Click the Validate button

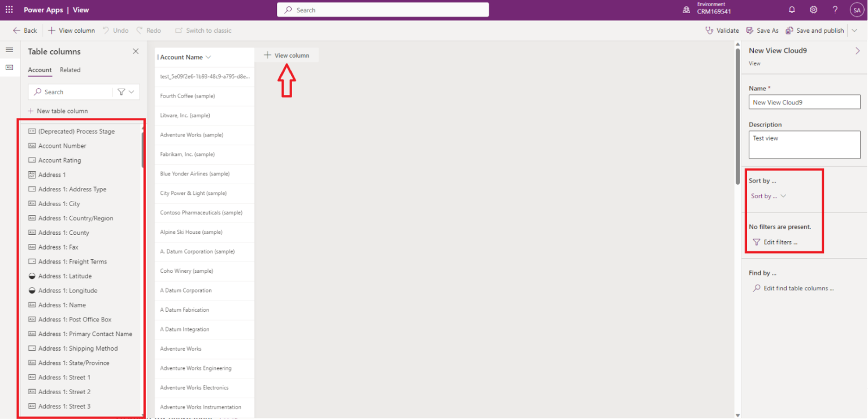(722, 30)
